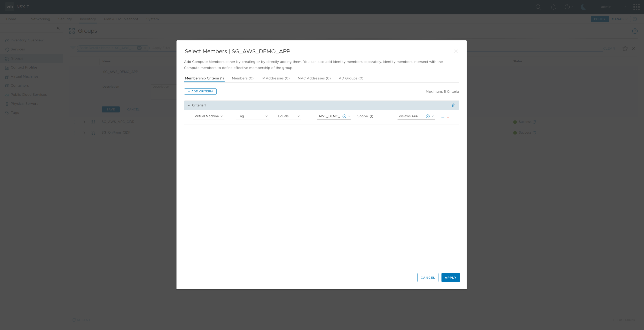Image resolution: width=644 pixels, height=330 pixels.
Task: Switch to MANAGER mode
Action: [x=619, y=19]
